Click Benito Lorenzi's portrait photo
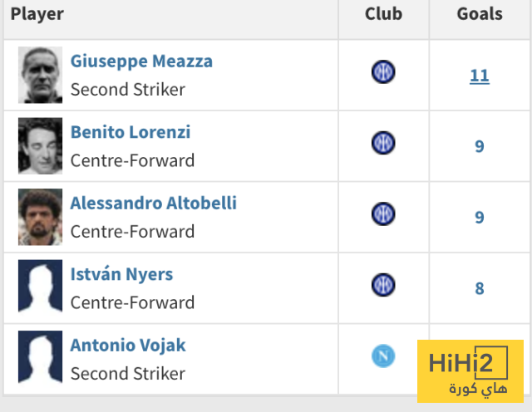The width and height of the screenshot is (532, 412). pos(40,146)
